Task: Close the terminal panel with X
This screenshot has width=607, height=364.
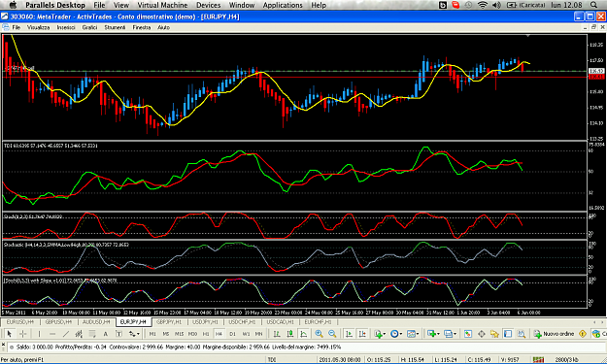Action: point(3,344)
